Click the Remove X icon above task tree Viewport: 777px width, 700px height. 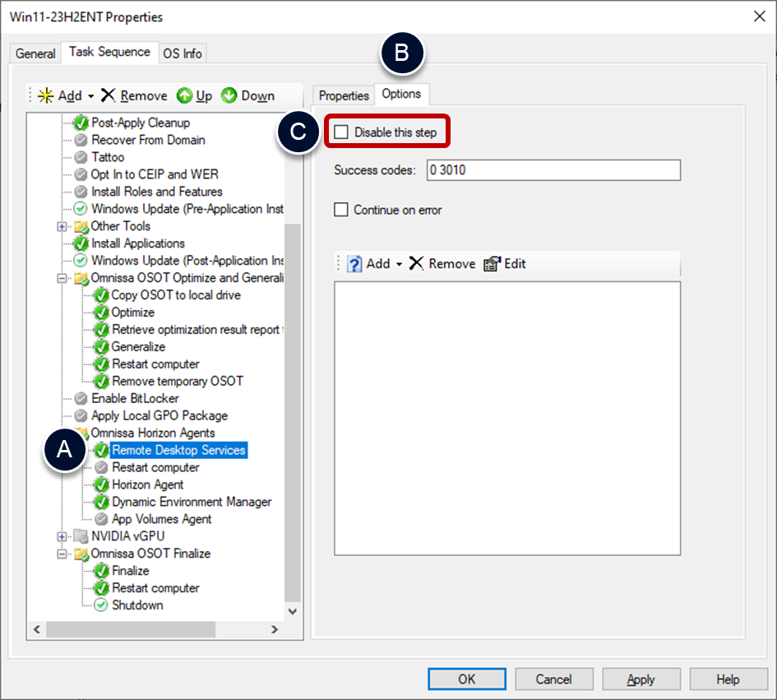[x=109, y=95]
